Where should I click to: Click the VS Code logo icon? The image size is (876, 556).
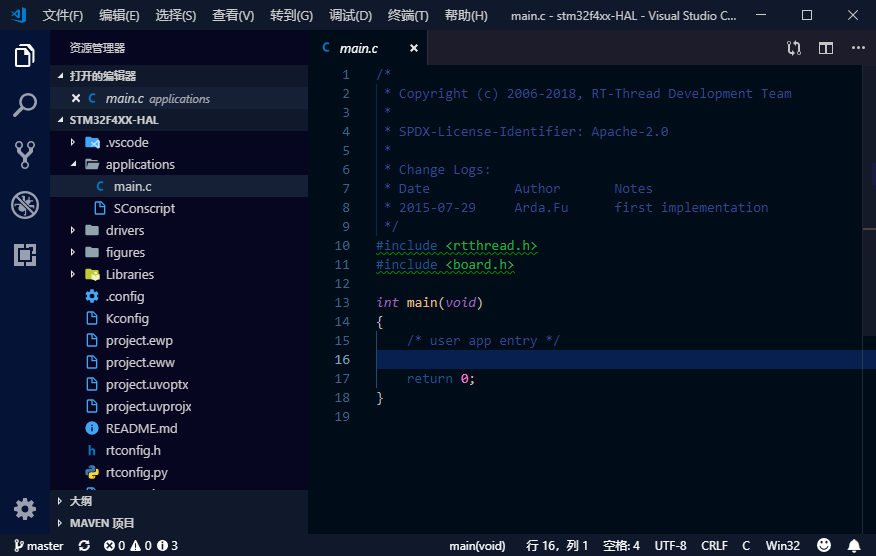(18, 15)
